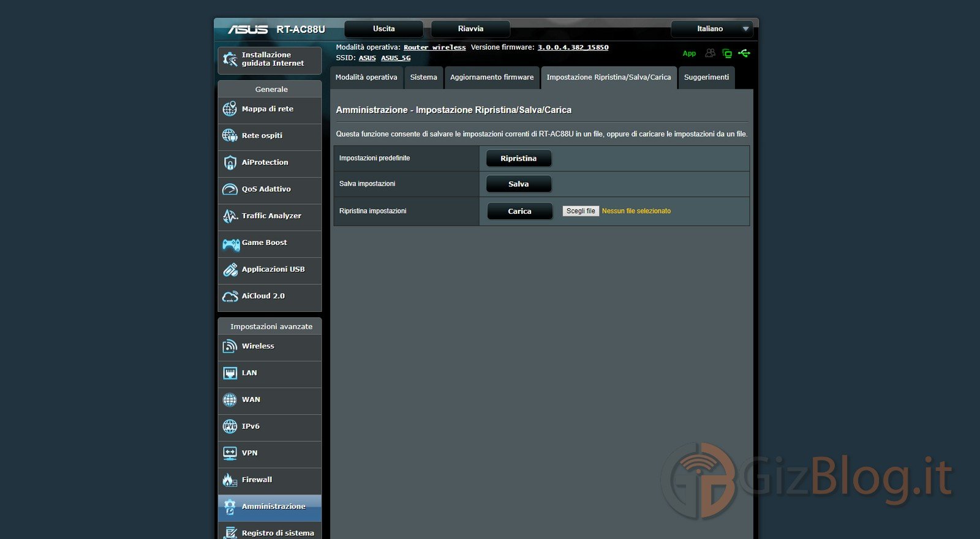Open Mappa di rete menu item

(x=269, y=109)
